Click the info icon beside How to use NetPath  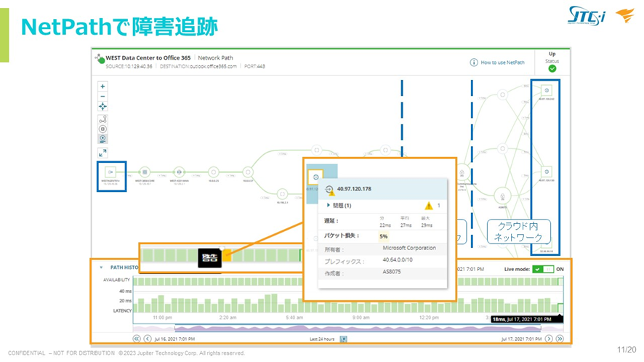(x=474, y=63)
